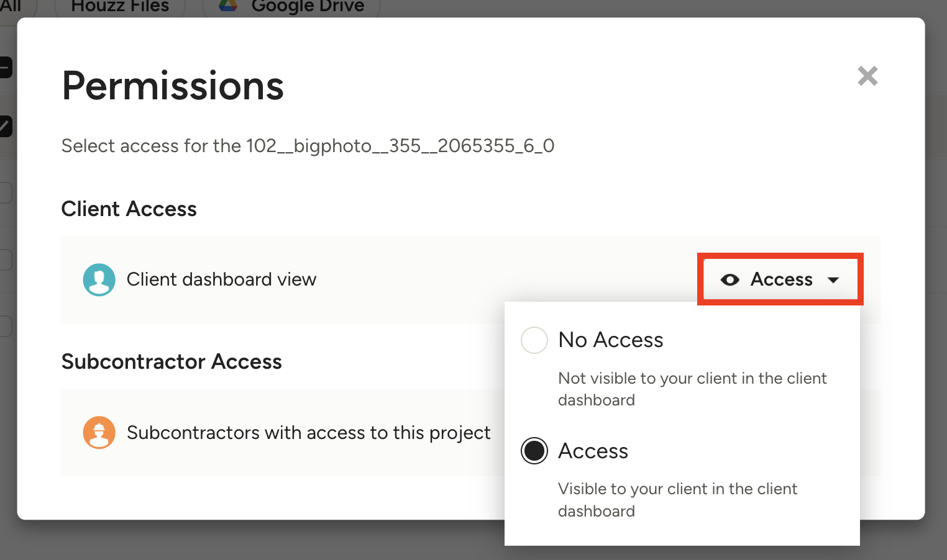
Task: Click Subcontractors with access to this project
Action: point(308,432)
